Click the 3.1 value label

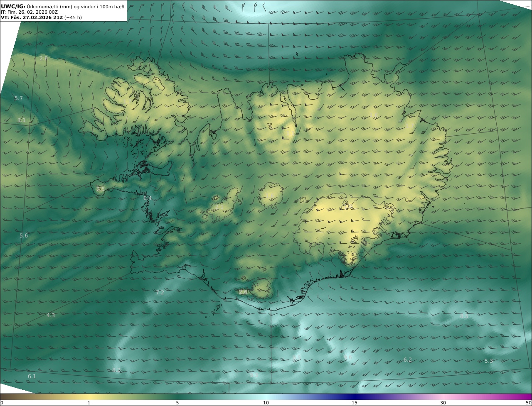(x=21, y=120)
